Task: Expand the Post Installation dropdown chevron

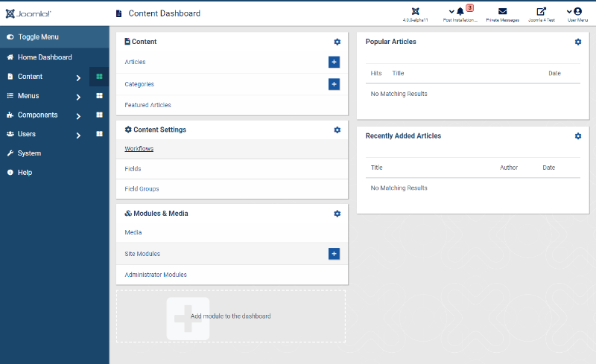Action: pyautogui.click(x=451, y=12)
